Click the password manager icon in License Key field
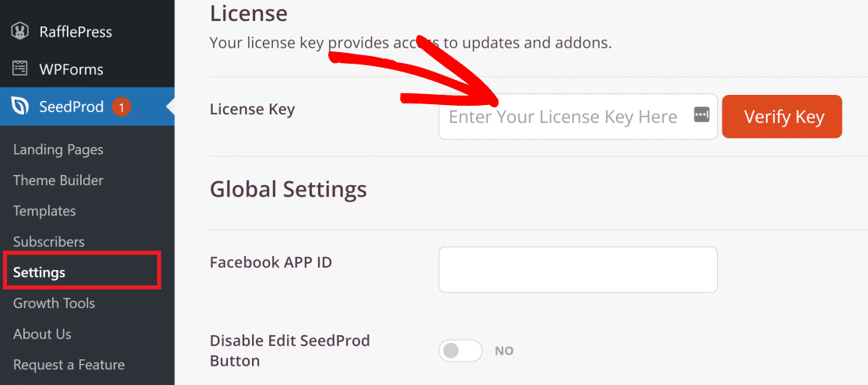The width and height of the screenshot is (868, 385). coord(702,115)
